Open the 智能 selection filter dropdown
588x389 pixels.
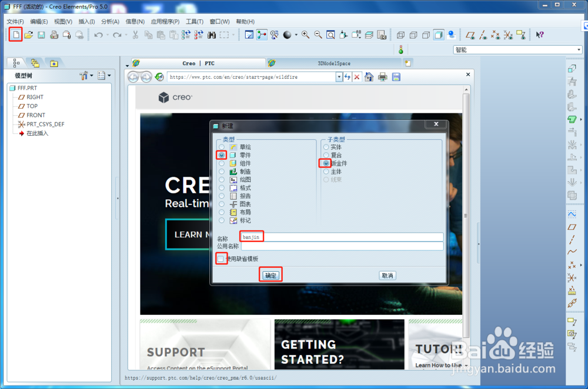[579, 50]
